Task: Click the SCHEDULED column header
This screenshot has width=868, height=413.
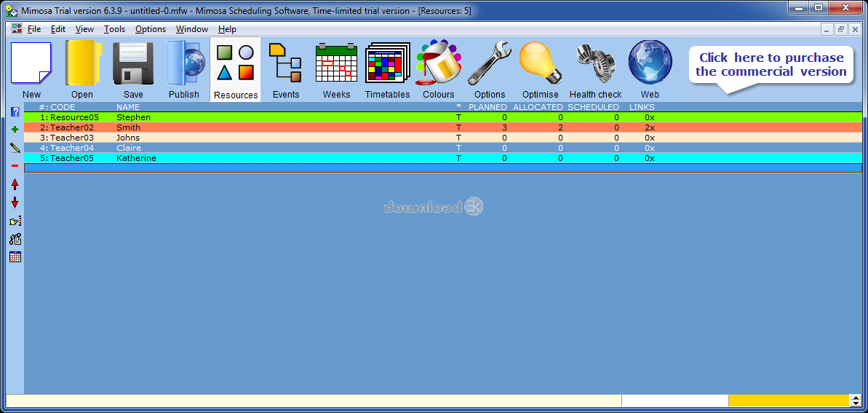Action: pos(594,107)
